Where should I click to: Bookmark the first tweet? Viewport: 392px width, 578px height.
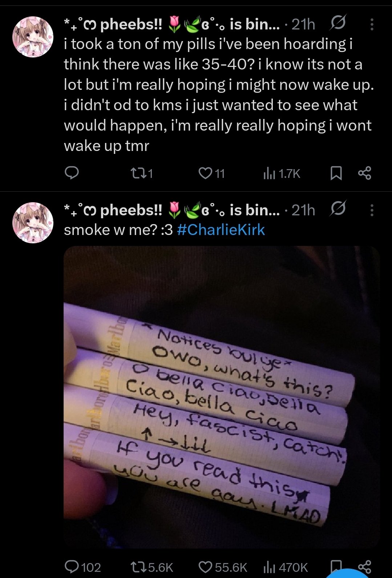click(x=336, y=174)
